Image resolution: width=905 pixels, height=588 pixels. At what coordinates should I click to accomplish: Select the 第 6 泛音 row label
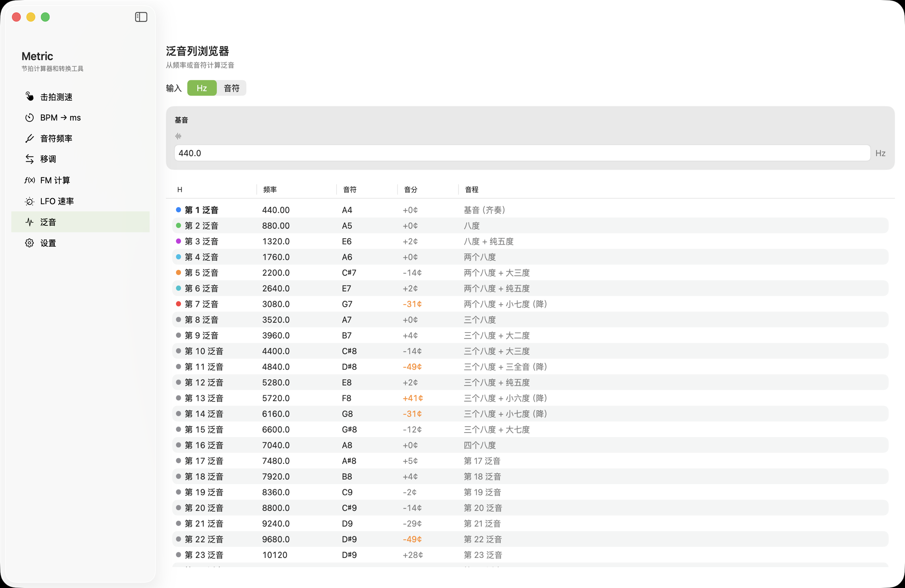(x=202, y=288)
